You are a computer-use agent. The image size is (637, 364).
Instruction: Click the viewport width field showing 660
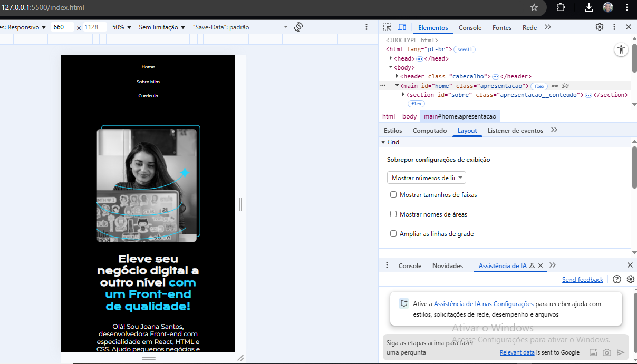[x=63, y=27]
